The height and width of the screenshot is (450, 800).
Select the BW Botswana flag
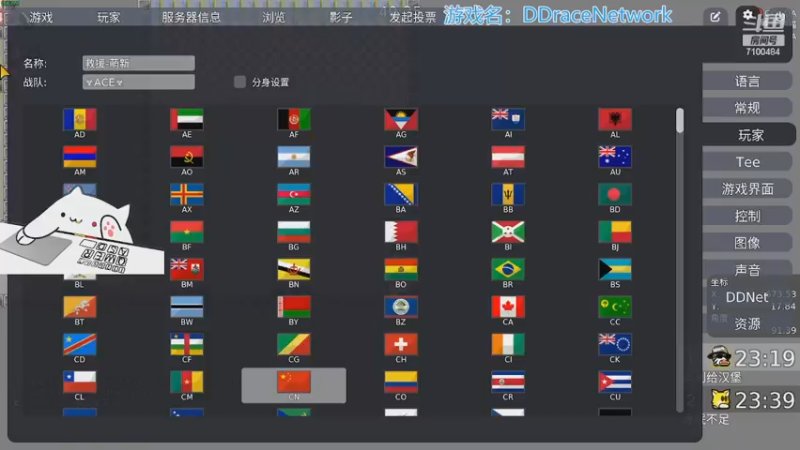(x=187, y=307)
